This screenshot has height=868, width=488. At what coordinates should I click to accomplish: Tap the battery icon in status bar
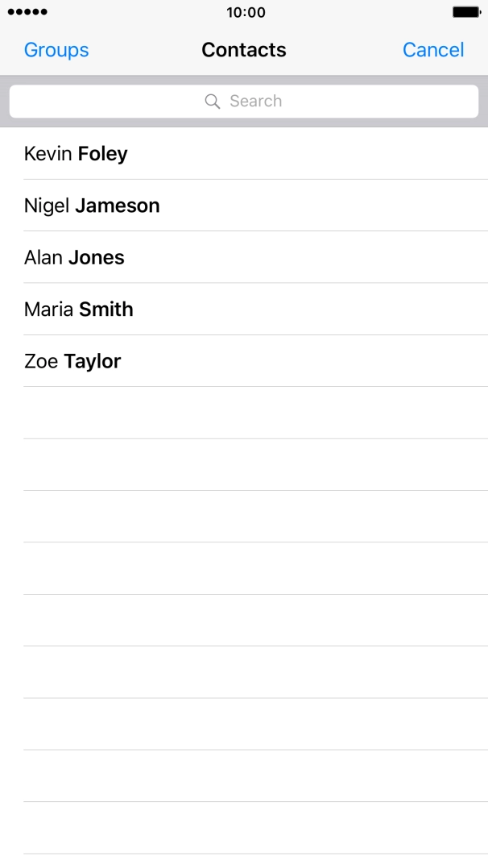point(466,12)
